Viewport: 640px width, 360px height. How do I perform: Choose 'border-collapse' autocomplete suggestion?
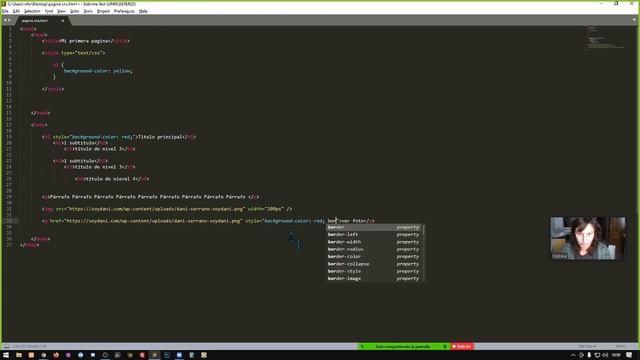[x=374, y=264]
